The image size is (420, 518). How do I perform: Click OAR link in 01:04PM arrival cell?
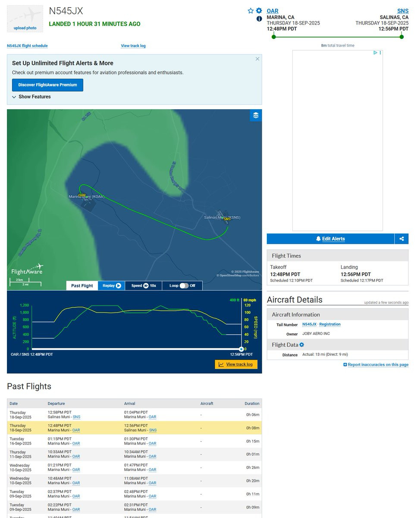153,417
